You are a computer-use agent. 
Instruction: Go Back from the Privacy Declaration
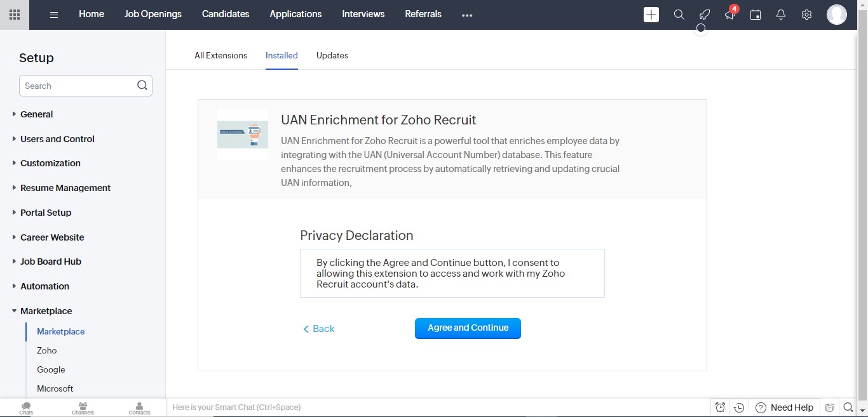click(x=318, y=329)
